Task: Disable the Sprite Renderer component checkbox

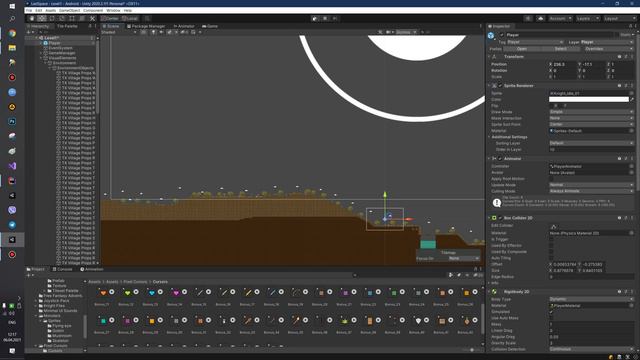Action: (500, 86)
